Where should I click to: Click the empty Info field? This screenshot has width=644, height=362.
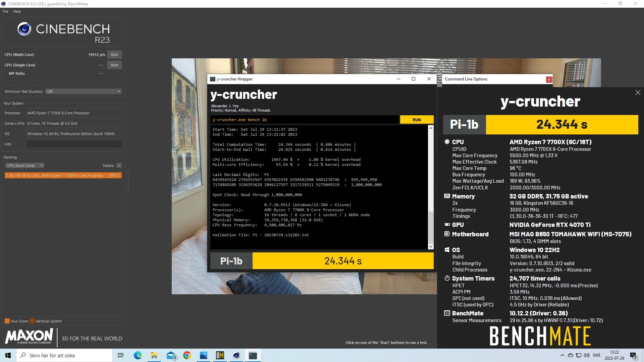[x=74, y=144]
